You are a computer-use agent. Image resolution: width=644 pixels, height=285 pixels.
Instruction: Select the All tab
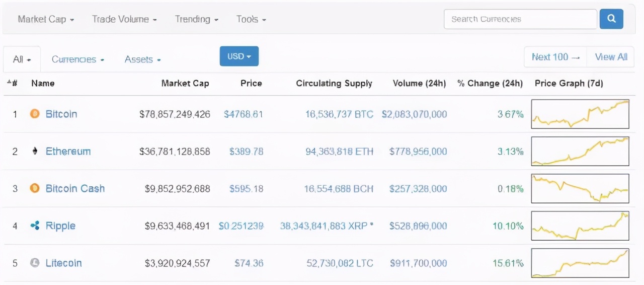[22, 59]
